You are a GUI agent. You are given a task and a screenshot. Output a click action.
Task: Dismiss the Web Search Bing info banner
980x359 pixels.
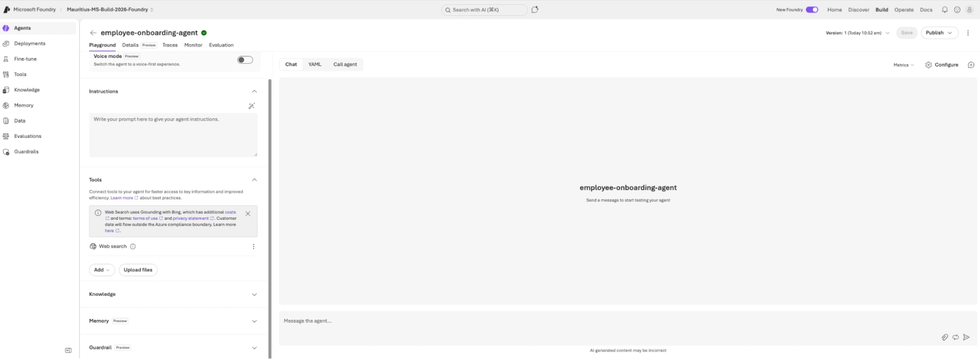pos(248,214)
